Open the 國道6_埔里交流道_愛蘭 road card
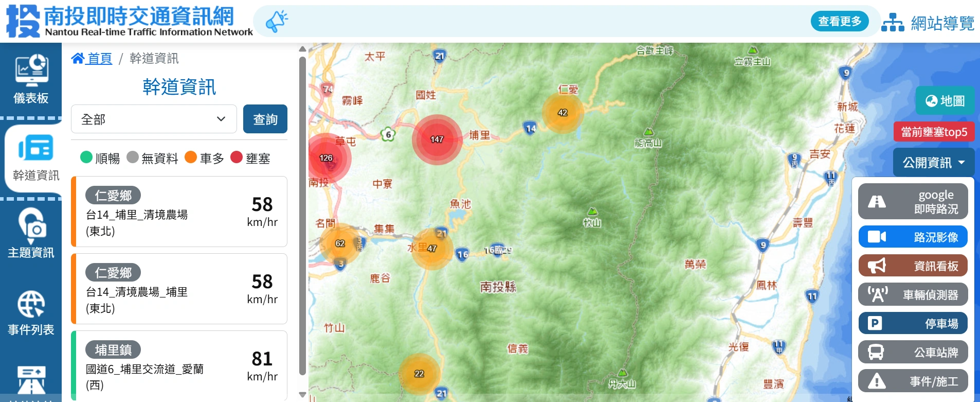Viewport: 980px width, 402px height. (179, 365)
